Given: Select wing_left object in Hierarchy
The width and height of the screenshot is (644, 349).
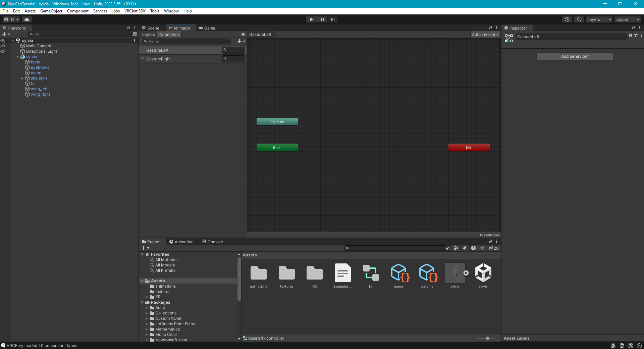Looking at the screenshot, I should pos(39,89).
